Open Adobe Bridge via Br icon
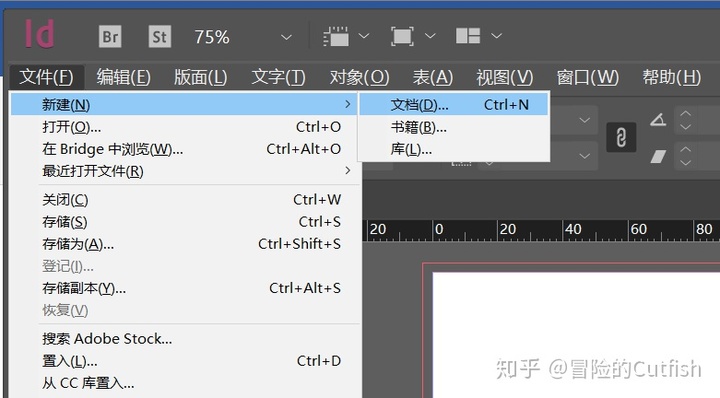The height and width of the screenshot is (398, 720). pyautogui.click(x=110, y=36)
